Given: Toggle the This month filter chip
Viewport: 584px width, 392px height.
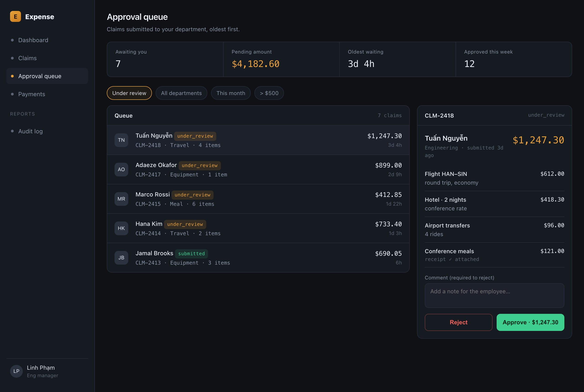Looking at the screenshot, I should 231,93.
